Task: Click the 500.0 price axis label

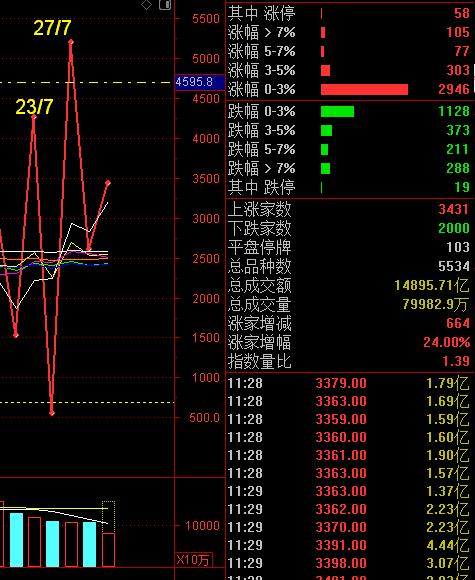Action: [205, 418]
